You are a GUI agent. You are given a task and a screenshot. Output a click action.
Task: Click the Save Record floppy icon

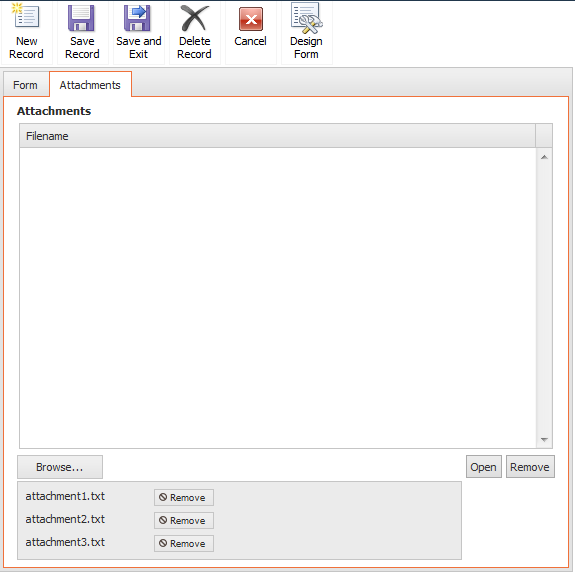(x=81, y=18)
